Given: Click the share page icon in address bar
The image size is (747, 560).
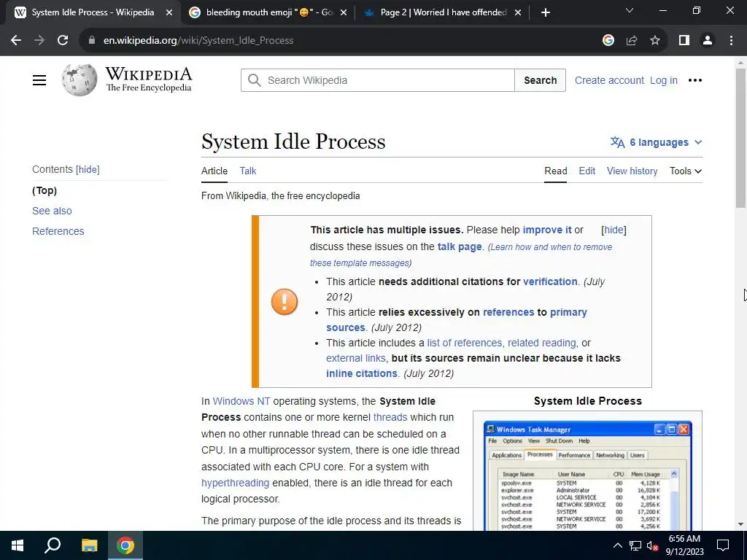Looking at the screenshot, I should (x=632, y=41).
